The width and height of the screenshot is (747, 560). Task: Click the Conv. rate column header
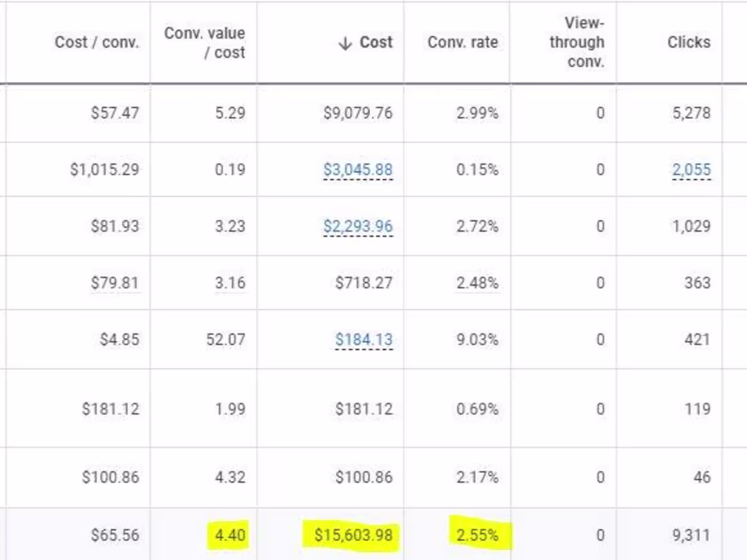462,42
